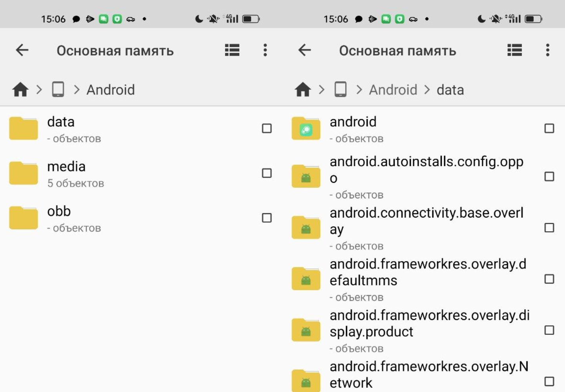This screenshot has width=565, height=392.
Task: Tap home icon in right breadcrumb
Action: [303, 89]
